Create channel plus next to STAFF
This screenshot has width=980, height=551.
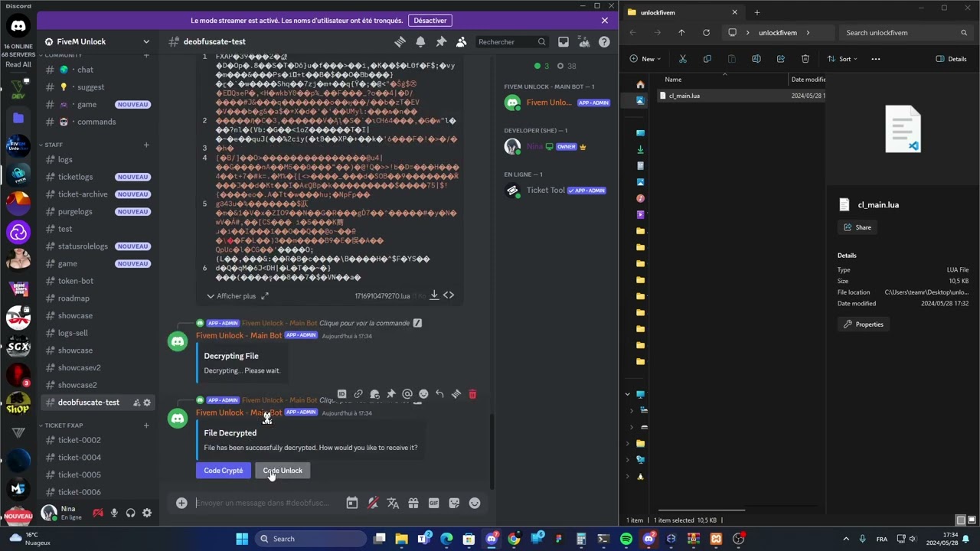pyautogui.click(x=146, y=145)
